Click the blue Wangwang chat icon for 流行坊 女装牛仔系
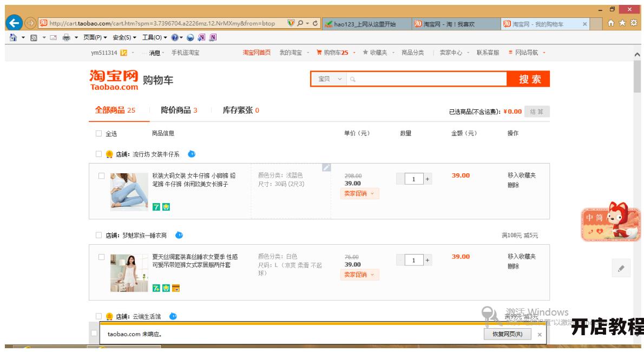This screenshot has width=644, height=352. coord(192,154)
